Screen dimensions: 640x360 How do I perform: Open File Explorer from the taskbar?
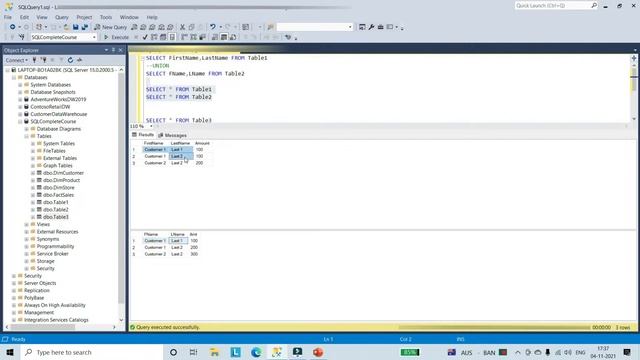(x=214, y=352)
